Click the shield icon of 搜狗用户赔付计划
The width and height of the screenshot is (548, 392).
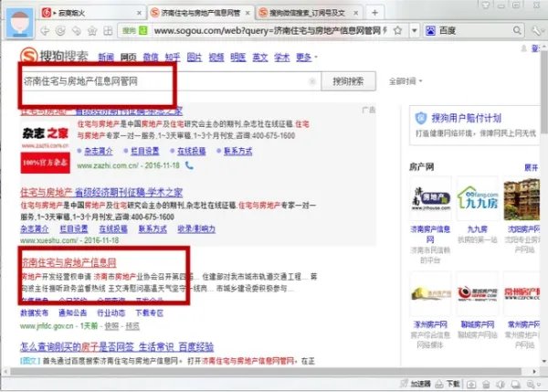[x=421, y=118]
